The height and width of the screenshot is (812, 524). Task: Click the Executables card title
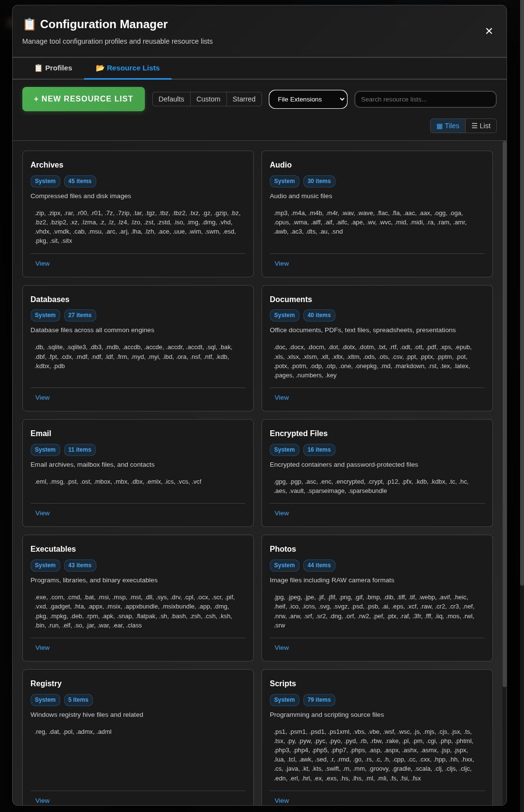pos(53,549)
